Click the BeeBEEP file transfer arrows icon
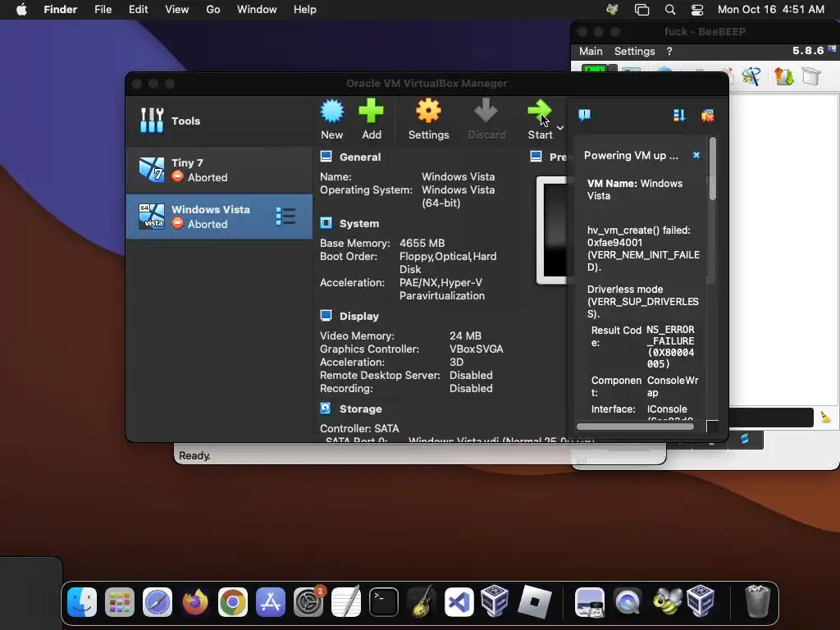 [783, 76]
